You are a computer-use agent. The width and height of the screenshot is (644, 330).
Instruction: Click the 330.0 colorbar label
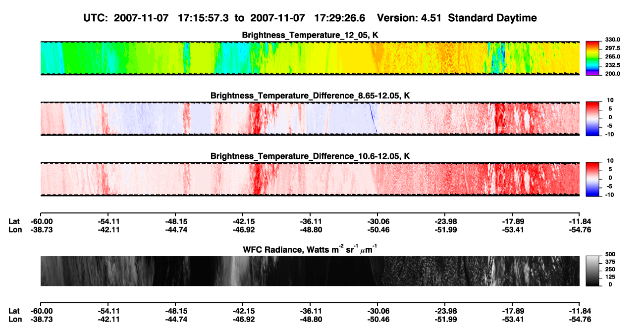(612, 40)
